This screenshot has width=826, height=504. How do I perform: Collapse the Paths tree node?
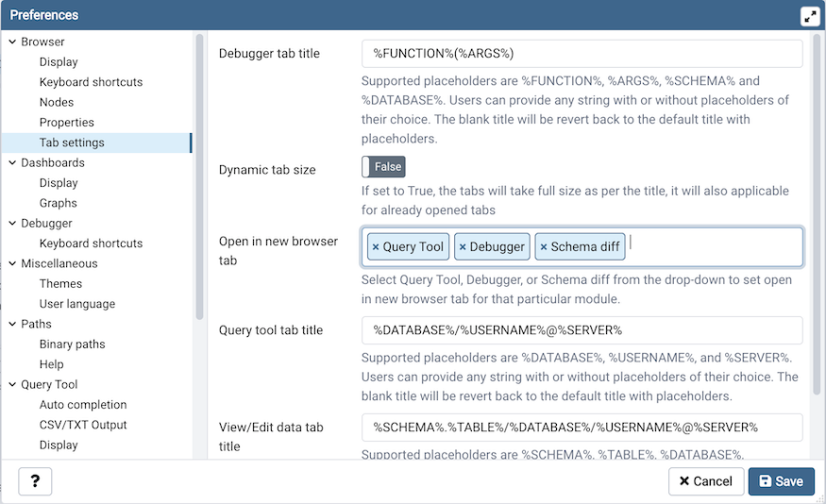(12, 324)
